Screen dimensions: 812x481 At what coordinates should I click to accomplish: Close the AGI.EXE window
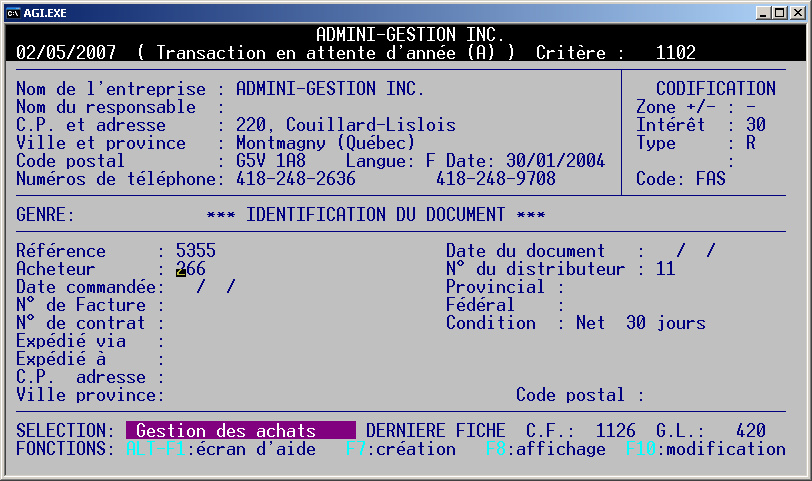(x=797, y=12)
